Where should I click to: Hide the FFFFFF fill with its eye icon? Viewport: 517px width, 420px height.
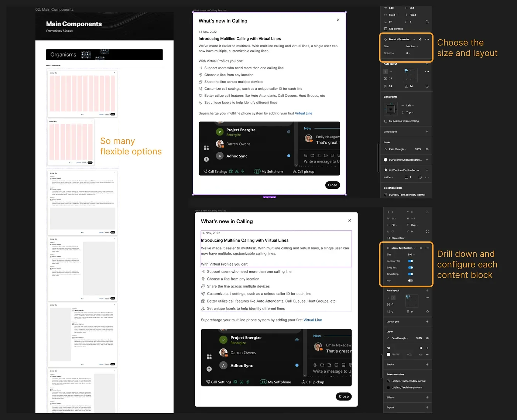tap(421, 355)
